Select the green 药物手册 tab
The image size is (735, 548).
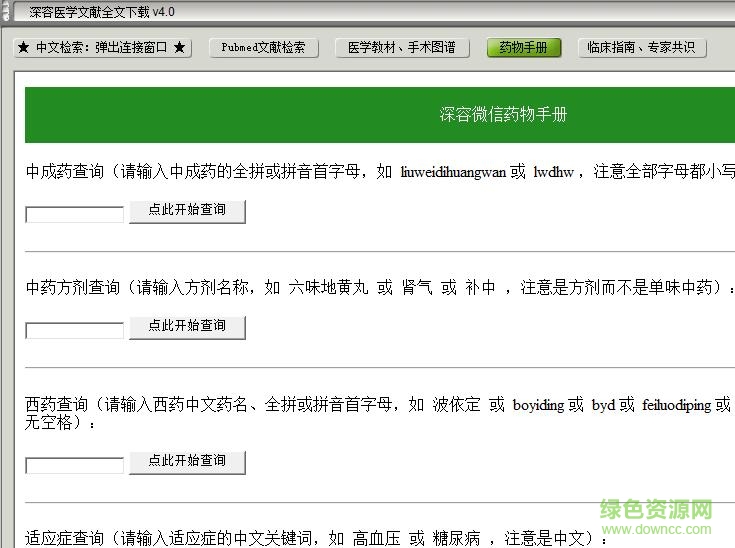(524, 47)
